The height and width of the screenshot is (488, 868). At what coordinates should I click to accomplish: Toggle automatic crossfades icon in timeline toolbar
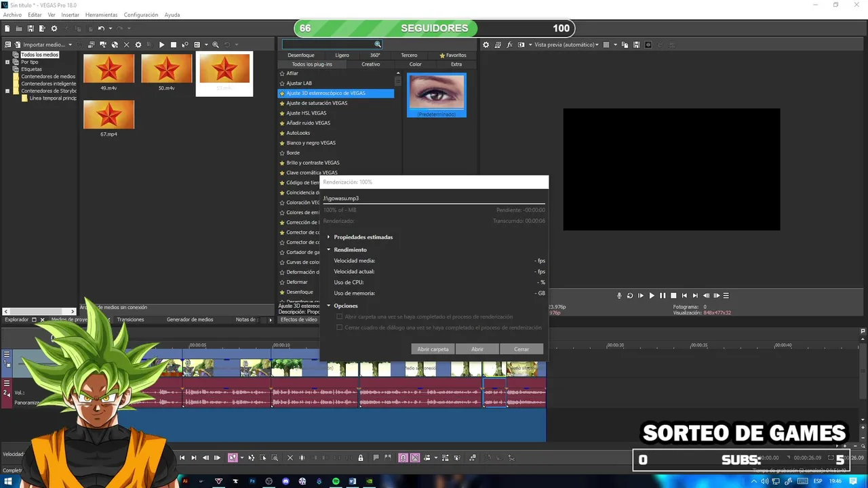(415, 457)
